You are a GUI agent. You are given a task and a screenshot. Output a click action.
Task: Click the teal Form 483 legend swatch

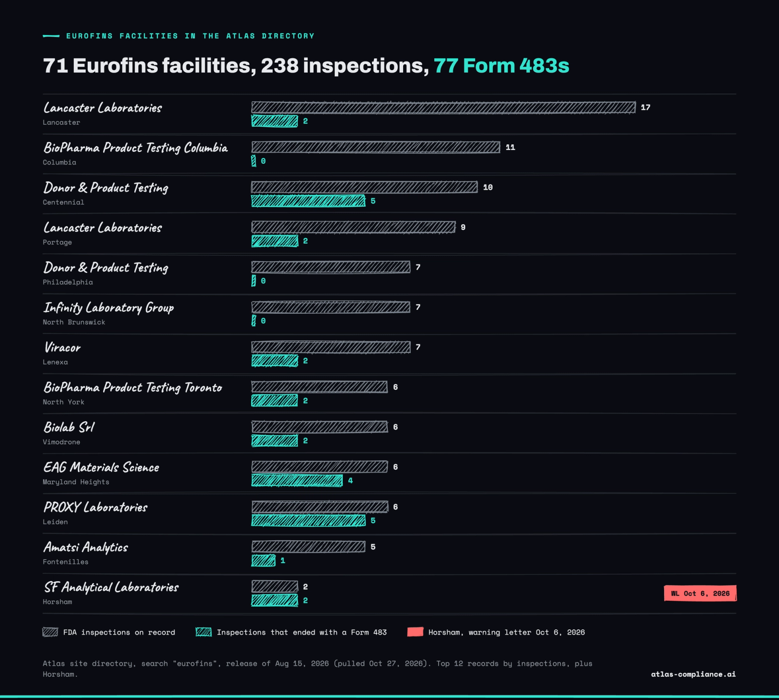[204, 632]
